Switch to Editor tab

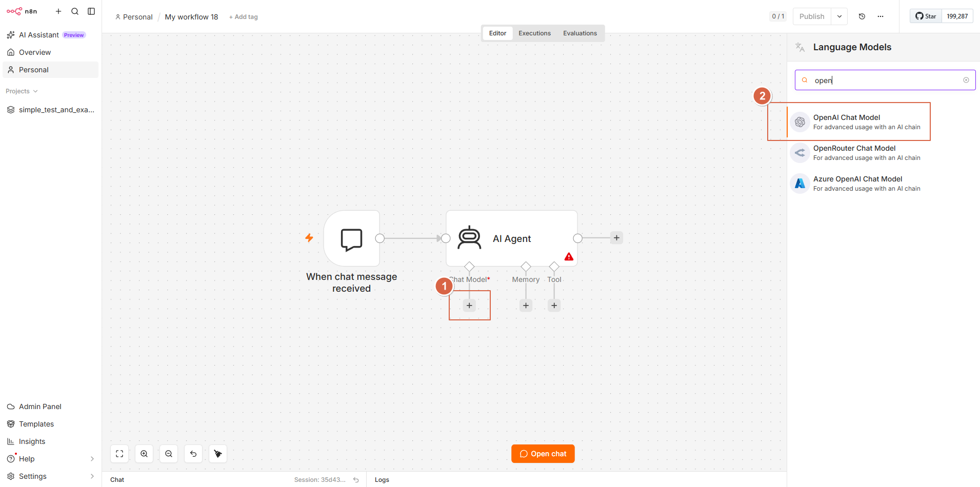tap(497, 33)
